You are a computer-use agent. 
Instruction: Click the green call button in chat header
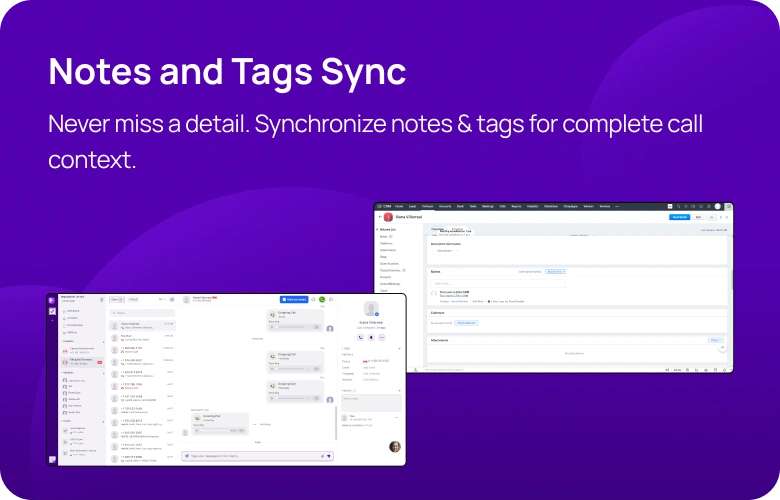coord(322,300)
